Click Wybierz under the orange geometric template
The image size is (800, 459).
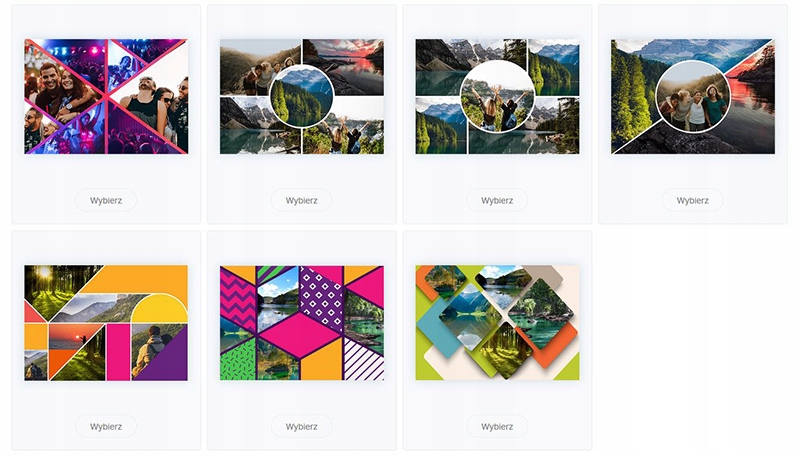point(106,426)
